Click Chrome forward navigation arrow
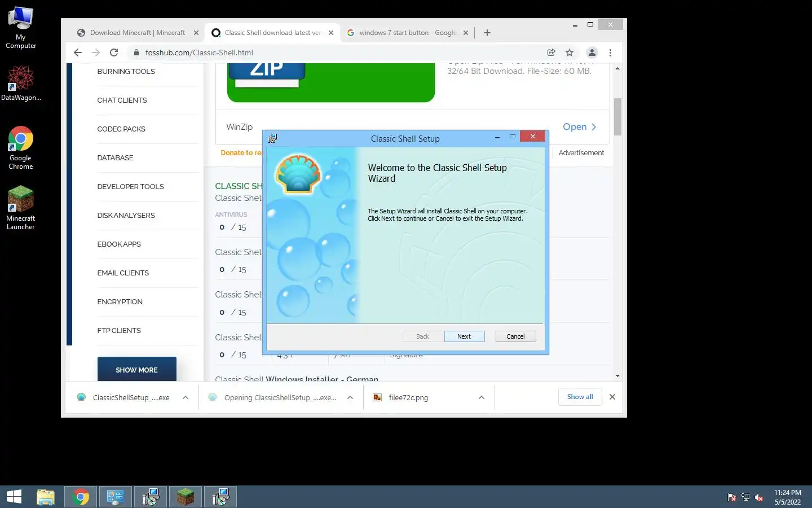 point(96,52)
